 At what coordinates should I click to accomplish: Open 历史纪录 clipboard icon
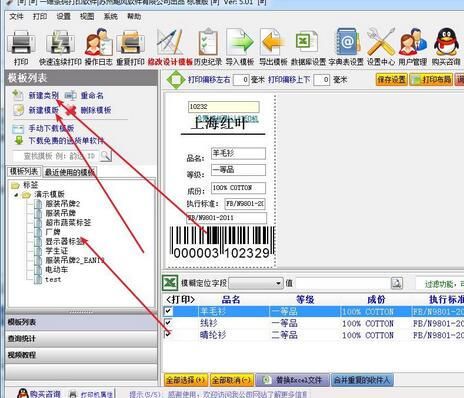[208, 43]
